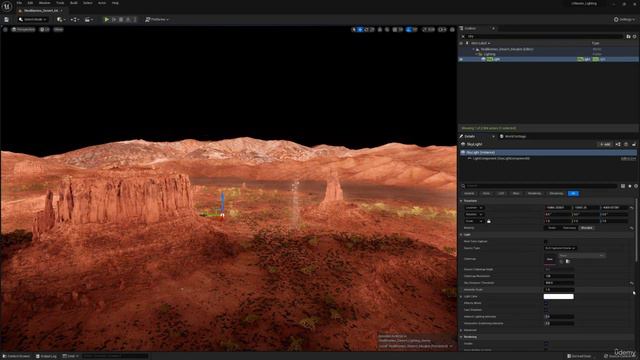Collapse the Transform section

click(x=461, y=201)
